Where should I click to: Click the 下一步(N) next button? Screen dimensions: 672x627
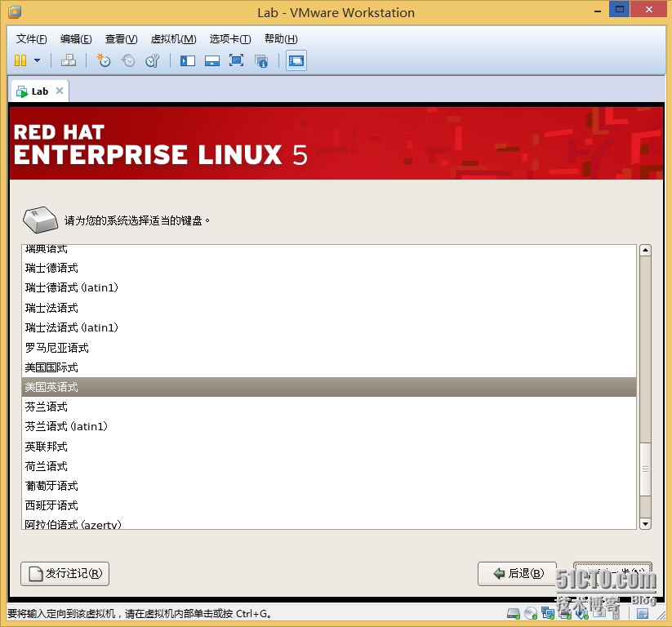pyautogui.click(x=612, y=573)
